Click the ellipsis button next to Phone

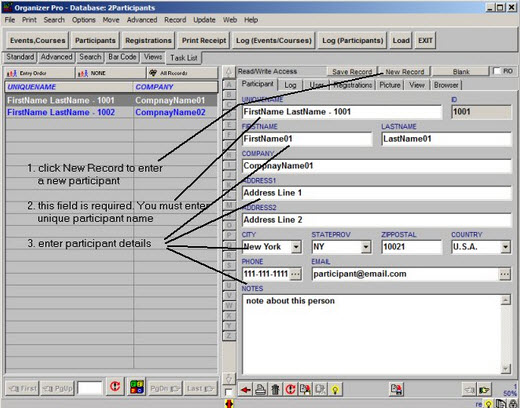point(295,274)
